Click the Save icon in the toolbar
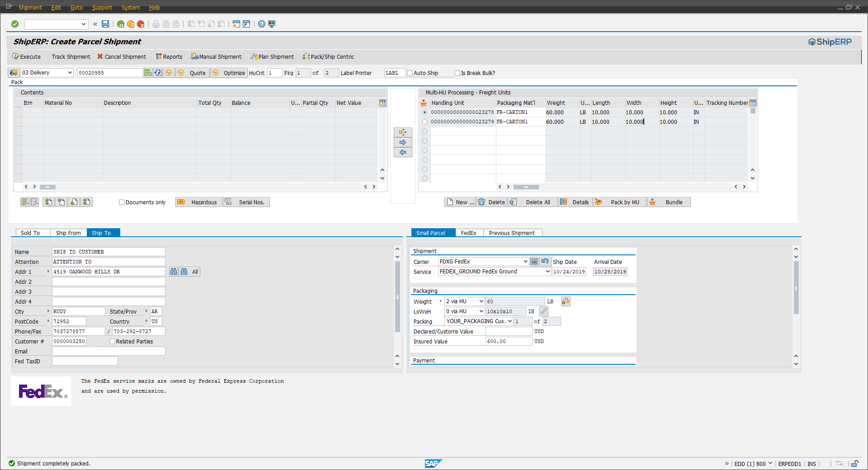The width and height of the screenshot is (868, 470). (105, 24)
